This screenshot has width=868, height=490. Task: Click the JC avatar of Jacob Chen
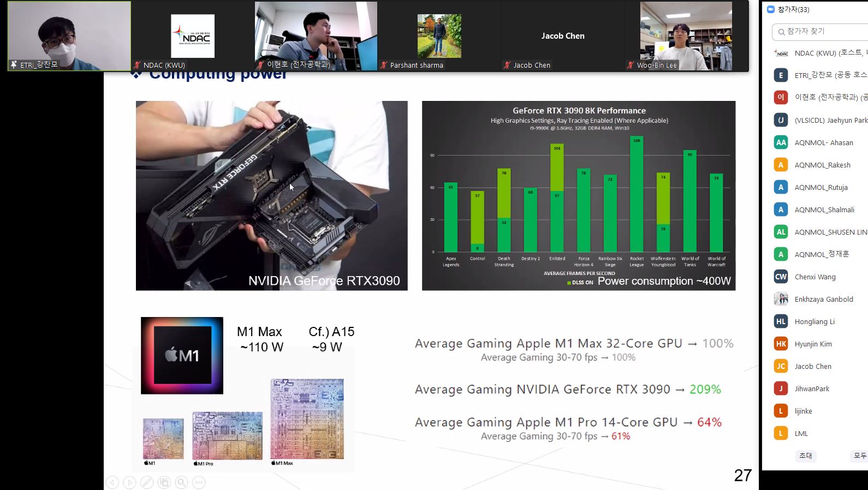pos(781,366)
